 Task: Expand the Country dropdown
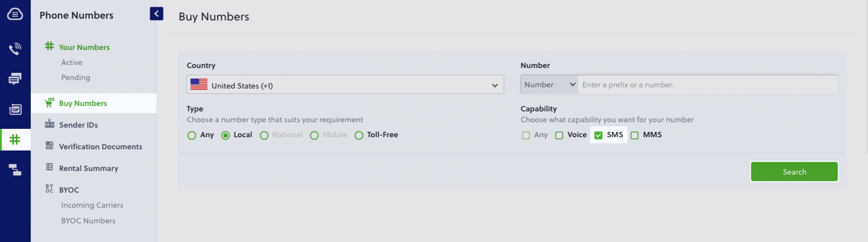[x=345, y=85]
